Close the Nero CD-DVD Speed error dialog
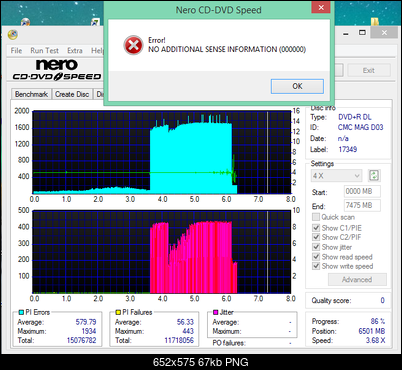Viewport: 402px width, 370px height. [321, 7]
